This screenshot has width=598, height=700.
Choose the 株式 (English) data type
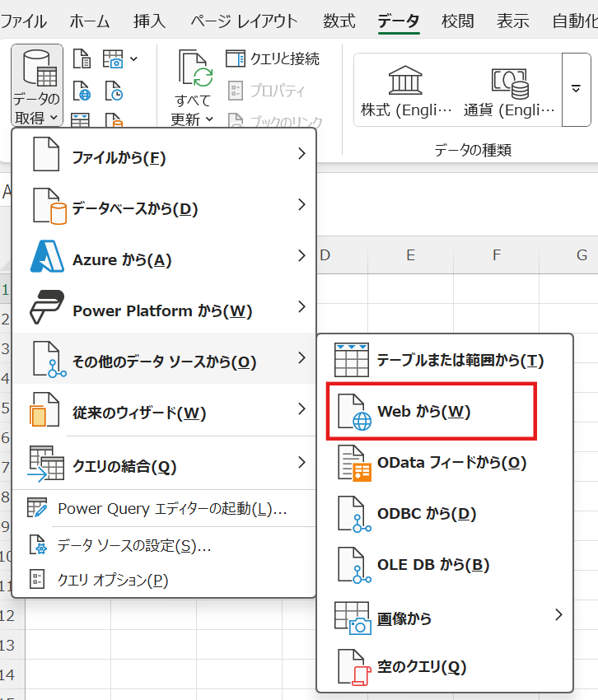click(406, 91)
